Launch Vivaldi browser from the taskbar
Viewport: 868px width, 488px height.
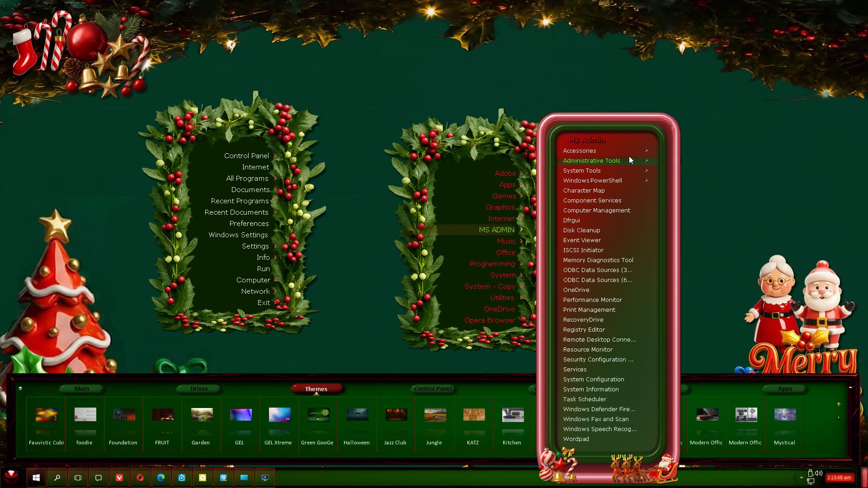tap(119, 478)
